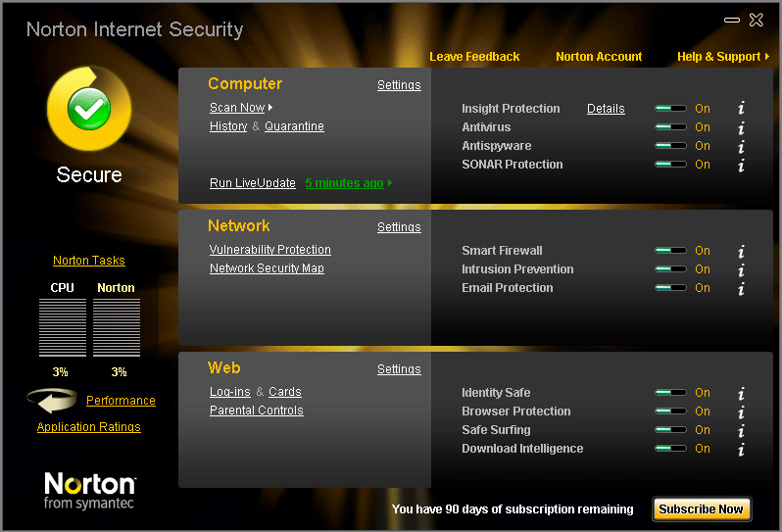Open Computer Settings

click(x=399, y=85)
